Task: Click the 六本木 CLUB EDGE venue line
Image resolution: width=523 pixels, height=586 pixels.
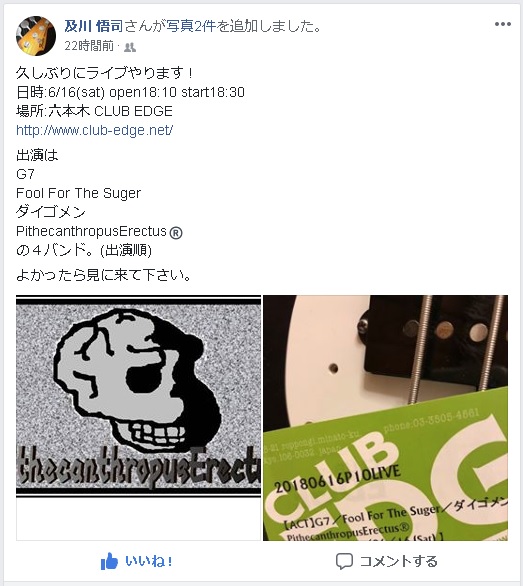Action: point(94,111)
